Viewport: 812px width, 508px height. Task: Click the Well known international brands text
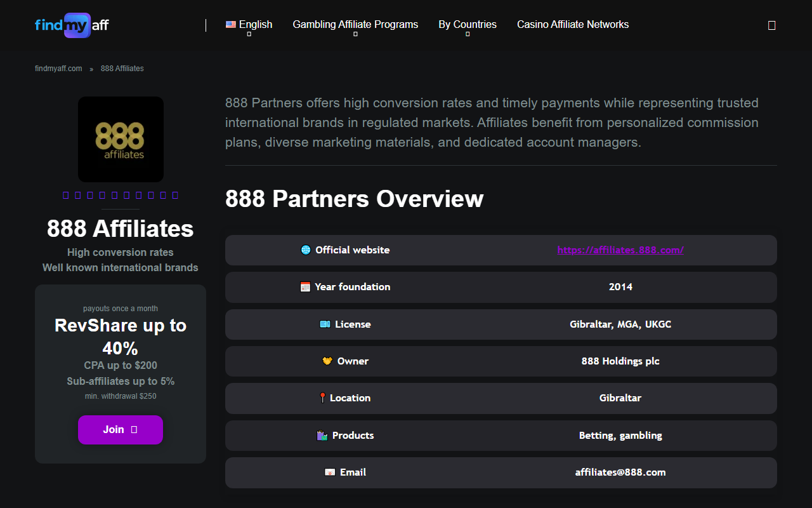tap(121, 268)
